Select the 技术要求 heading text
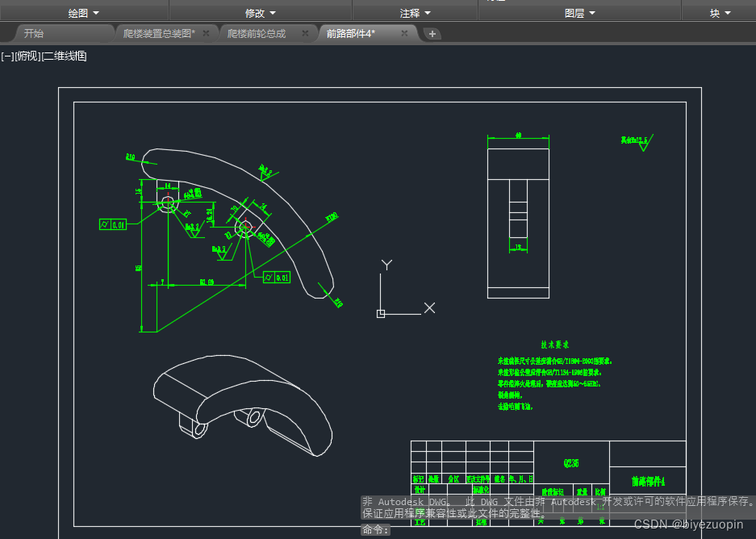Viewport: 756px width, 539px height. coord(554,345)
